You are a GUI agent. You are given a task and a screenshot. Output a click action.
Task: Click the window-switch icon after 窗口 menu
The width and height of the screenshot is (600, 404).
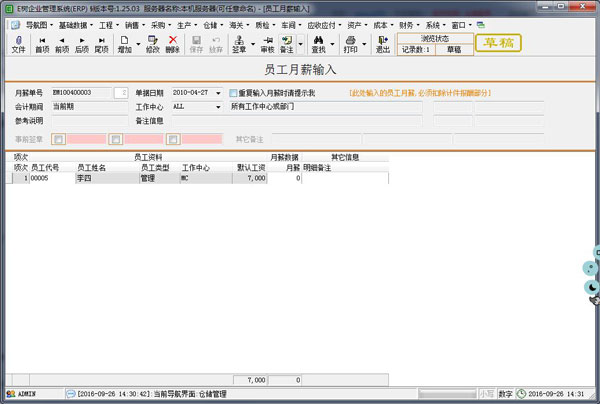[x=481, y=25]
